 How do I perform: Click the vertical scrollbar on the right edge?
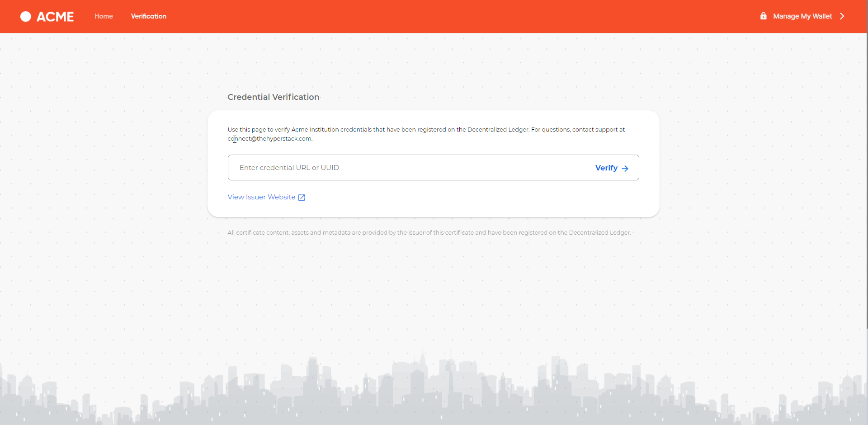click(x=866, y=181)
